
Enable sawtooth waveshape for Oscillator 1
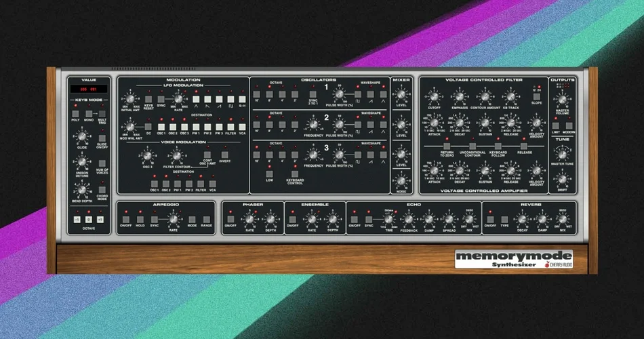[x=370, y=94]
